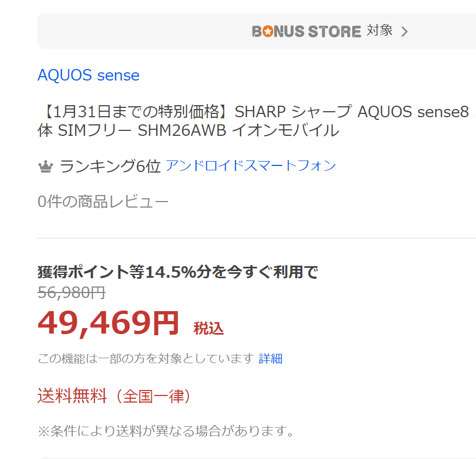The width and height of the screenshot is (476, 459).
Task: Open the AQUOS sense brand link
Action: click(x=88, y=75)
